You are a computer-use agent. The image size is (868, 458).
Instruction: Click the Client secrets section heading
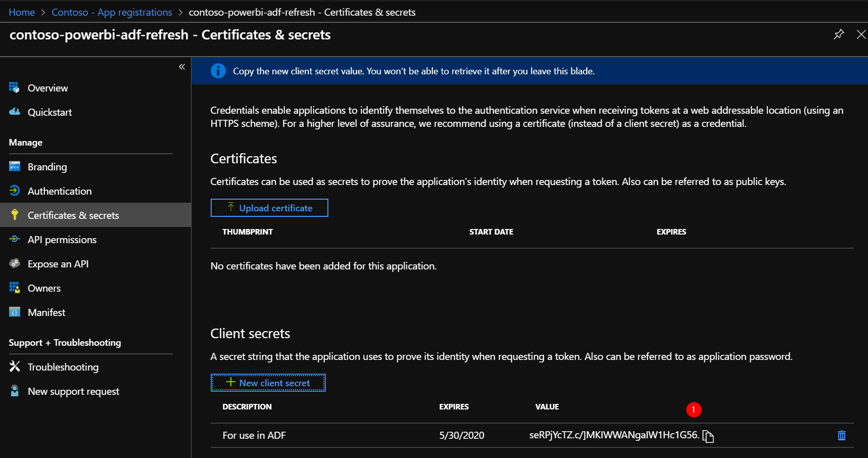tap(250, 334)
